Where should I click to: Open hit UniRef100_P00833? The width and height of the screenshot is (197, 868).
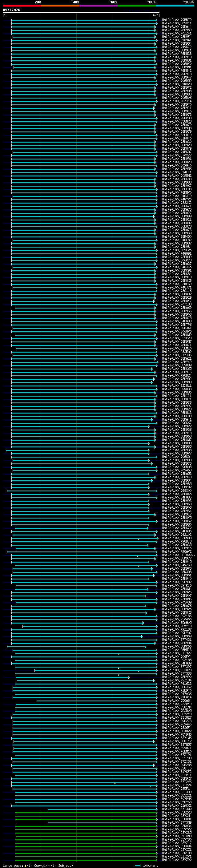pyautogui.click(x=177, y=389)
